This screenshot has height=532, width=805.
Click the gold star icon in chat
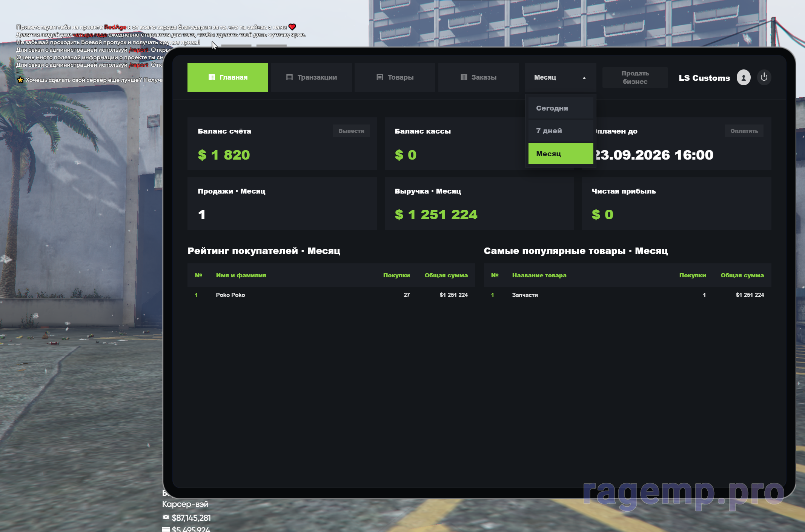coord(20,80)
